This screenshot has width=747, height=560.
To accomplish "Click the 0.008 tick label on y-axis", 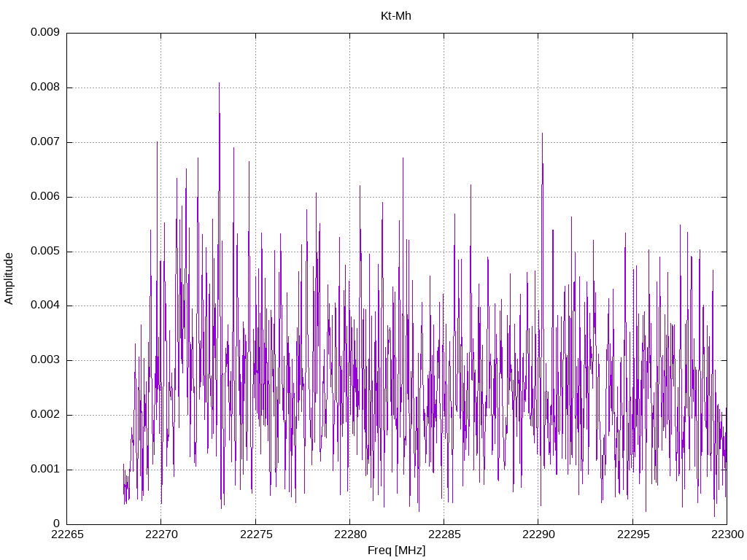I will [45, 87].
